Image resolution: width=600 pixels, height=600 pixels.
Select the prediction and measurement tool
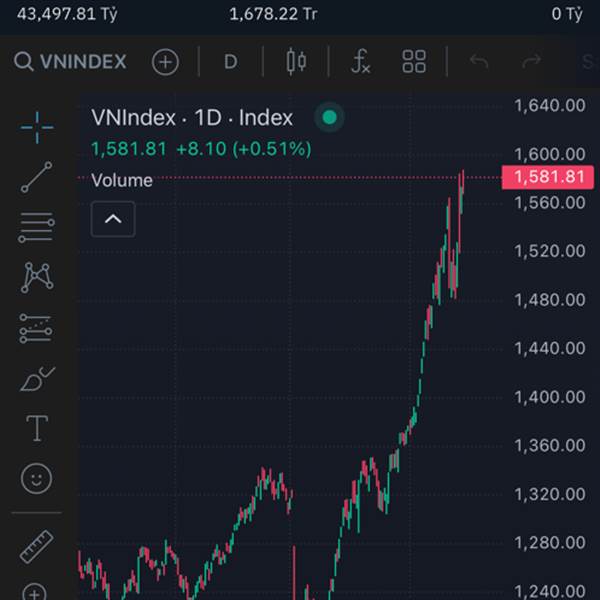click(36, 328)
